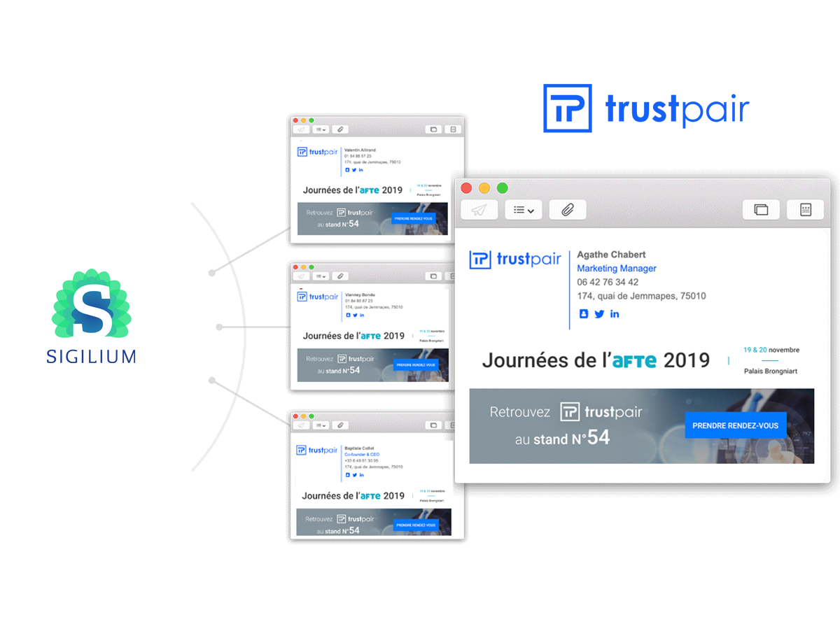
Task: Click the overlapping-windows toolbar icon in Agathe Chabert's window
Action: click(x=761, y=210)
